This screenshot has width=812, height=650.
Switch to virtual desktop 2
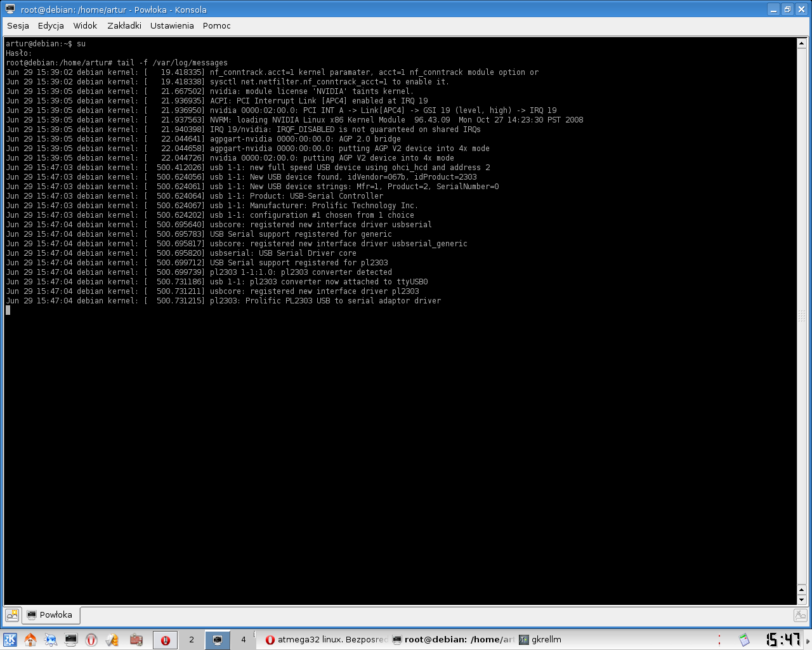coord(192,640)
